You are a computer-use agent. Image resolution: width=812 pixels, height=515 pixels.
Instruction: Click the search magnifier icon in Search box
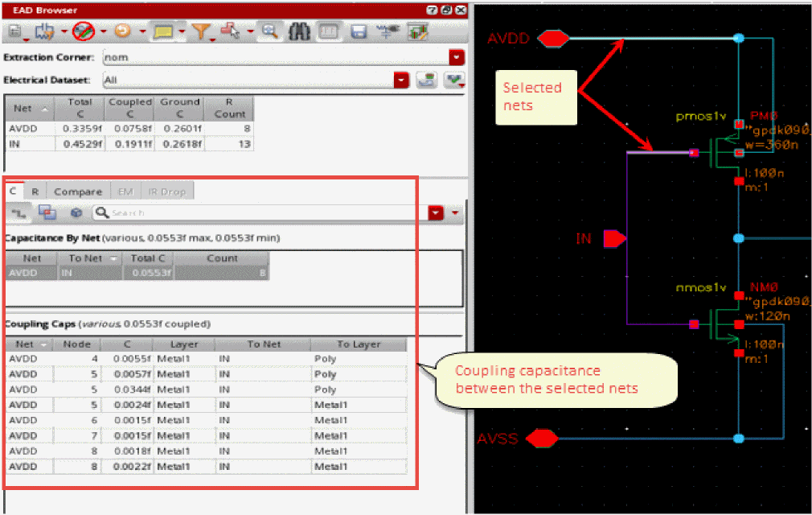coord(102,212)
